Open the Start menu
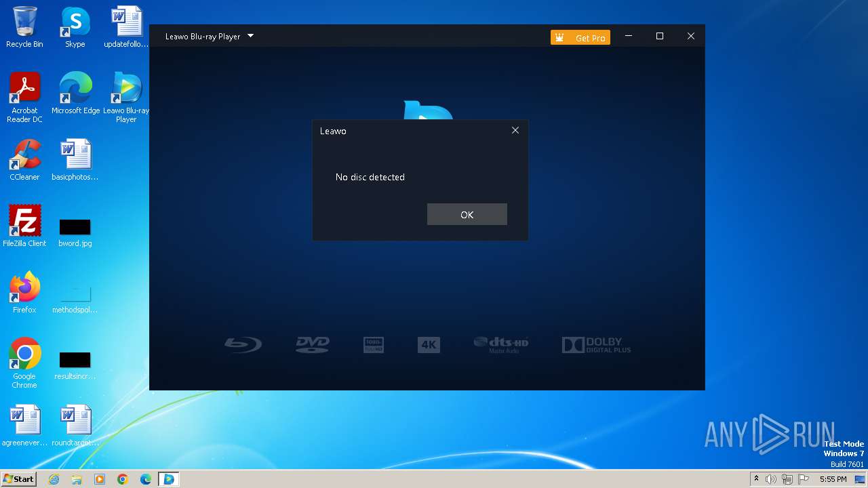The height and width of the screenshot is (488, 868). coord(18,479)
